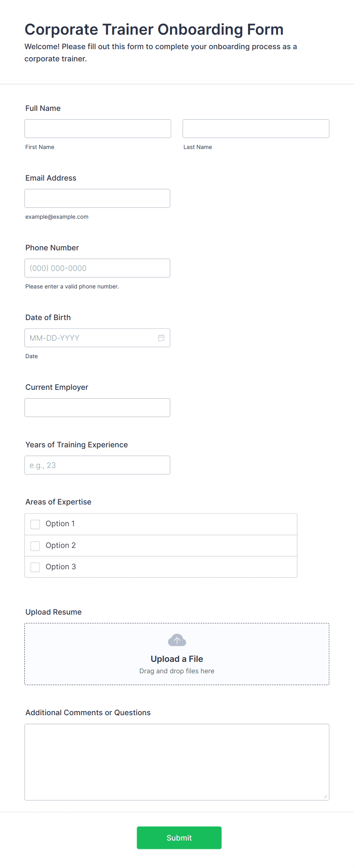This screenshot has height=868, width=354.
Task: Select the Option 1 label text
Action: [x=60, y=524]
